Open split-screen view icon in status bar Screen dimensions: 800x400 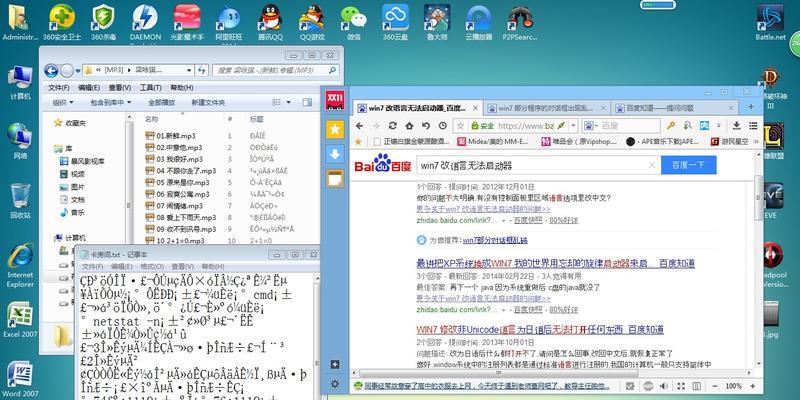click(697, 386)
